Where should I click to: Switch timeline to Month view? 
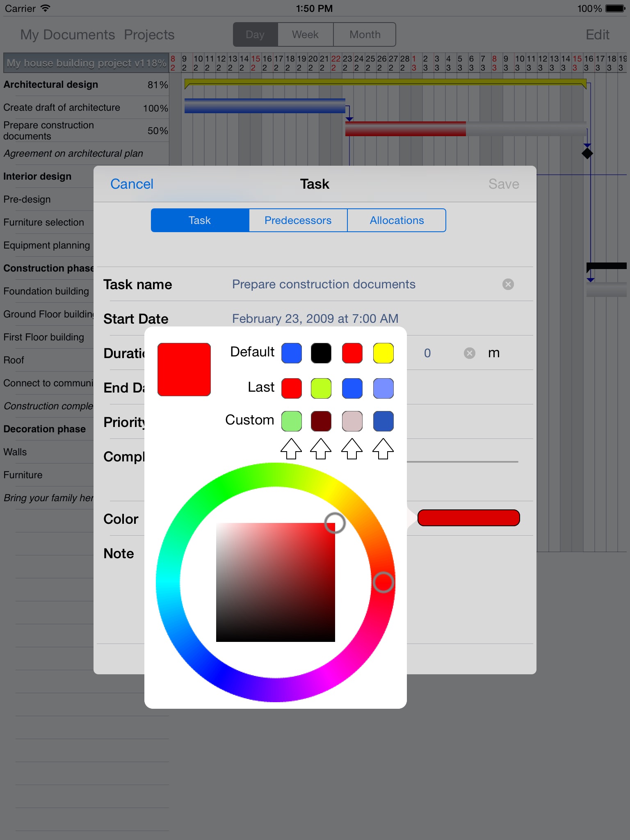365,34
